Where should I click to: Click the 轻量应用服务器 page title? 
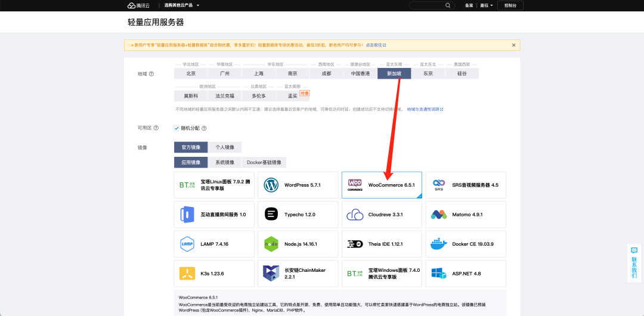[156, 22]
